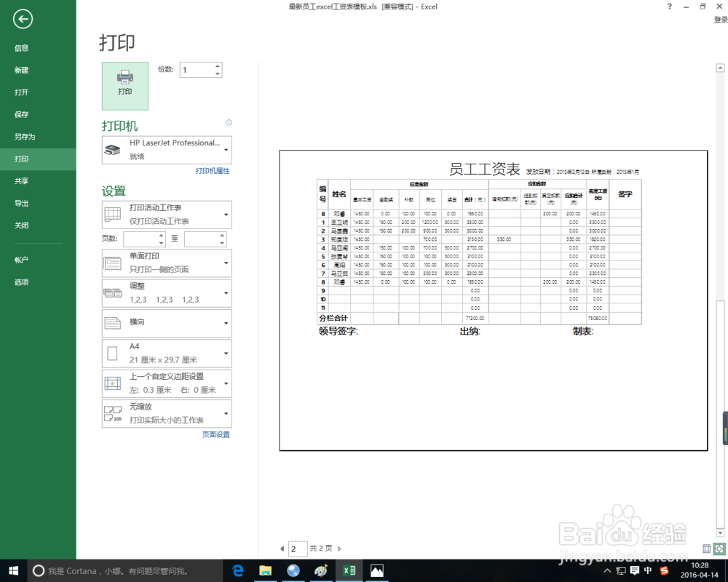Screen dimensions: 728x582
Task: Select 导出 in the Backstage menu
Action: click(x=38, y=203)
